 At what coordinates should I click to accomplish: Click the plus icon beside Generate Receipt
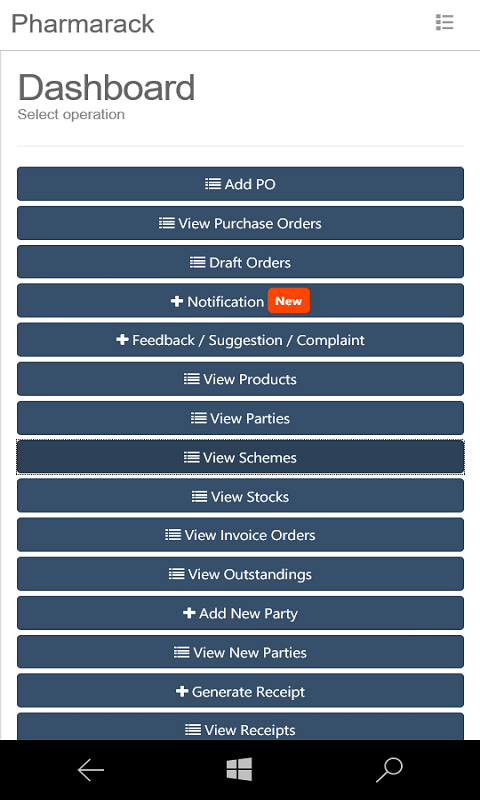pyautogui.click(x=182, y=692)
